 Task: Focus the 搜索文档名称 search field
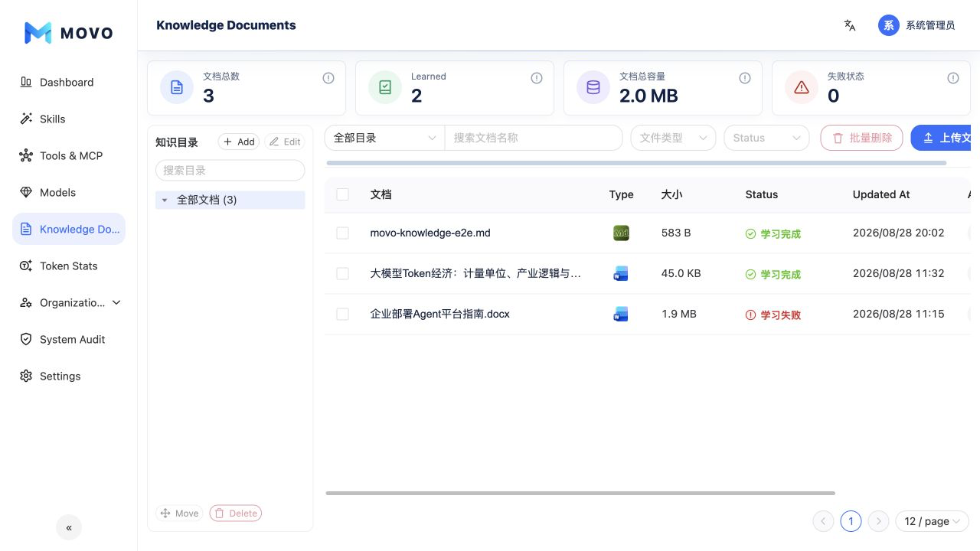534,138
